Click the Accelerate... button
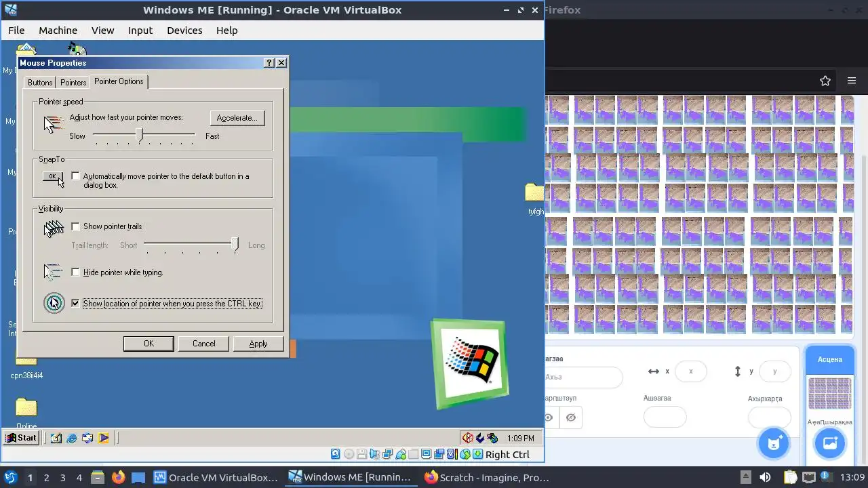Image resolution: width=868 pixels, height=488 pixels. coord(237,118)
